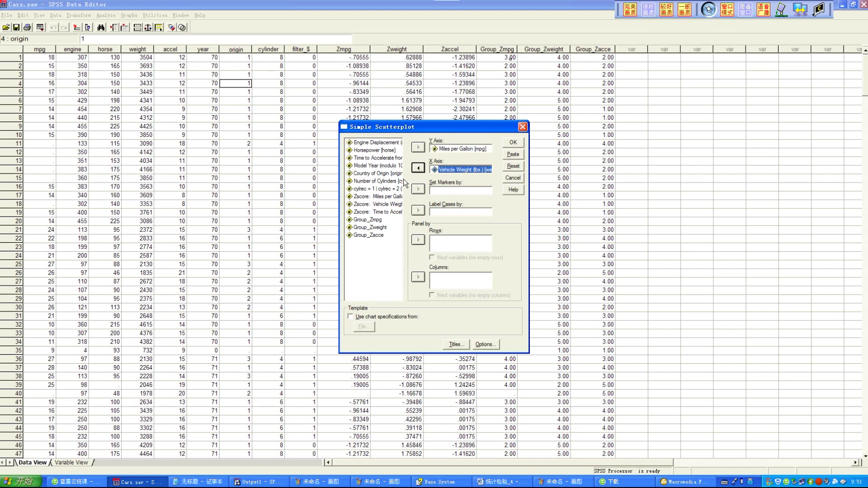
Task: Click the Print toolbar icon
Action: (x=27, y=28)
